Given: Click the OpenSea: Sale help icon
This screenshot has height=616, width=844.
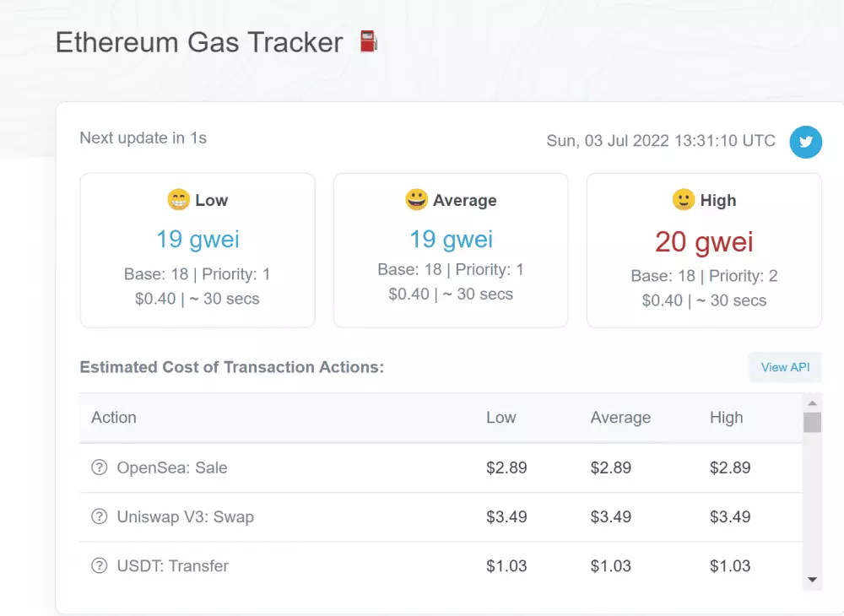Looking at the screenshot, I should pos(100,467).
